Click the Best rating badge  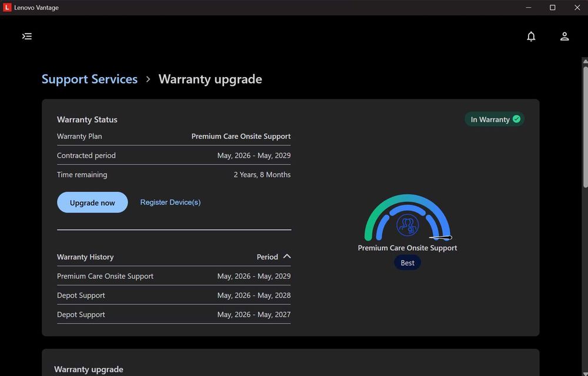pyautogui.click(x=407, y=262)
